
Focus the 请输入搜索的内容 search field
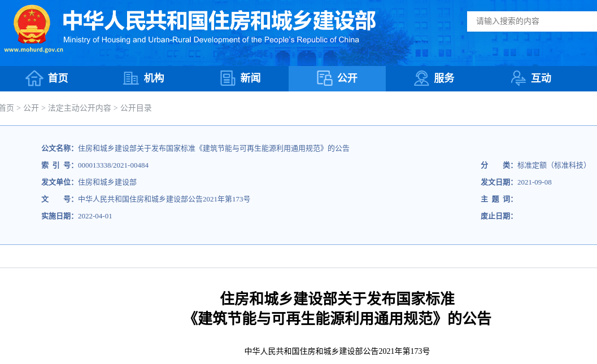point(532,21)
